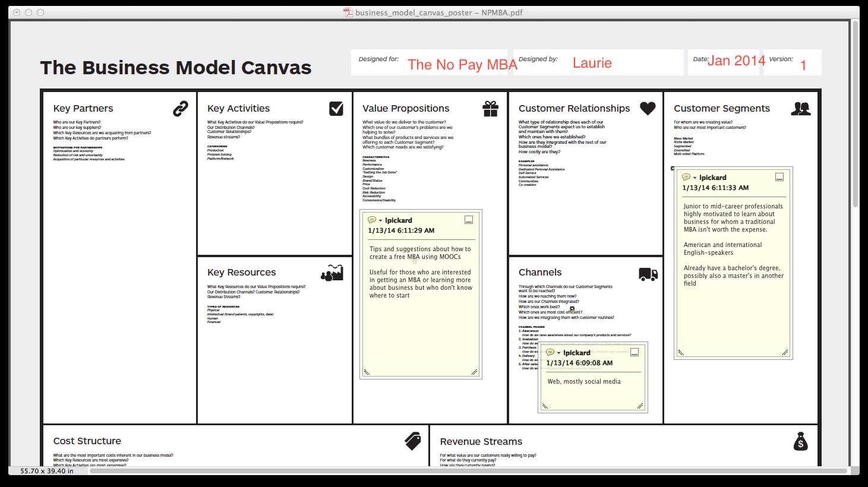
Task: Click the Key Activities checkmark icon
Action: tap(336, 108)
